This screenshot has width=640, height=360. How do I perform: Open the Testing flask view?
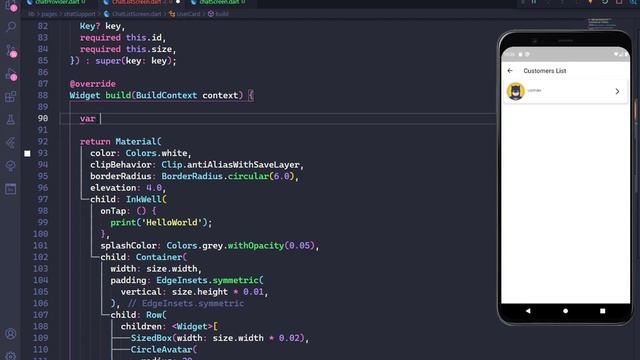coord(11,120)
